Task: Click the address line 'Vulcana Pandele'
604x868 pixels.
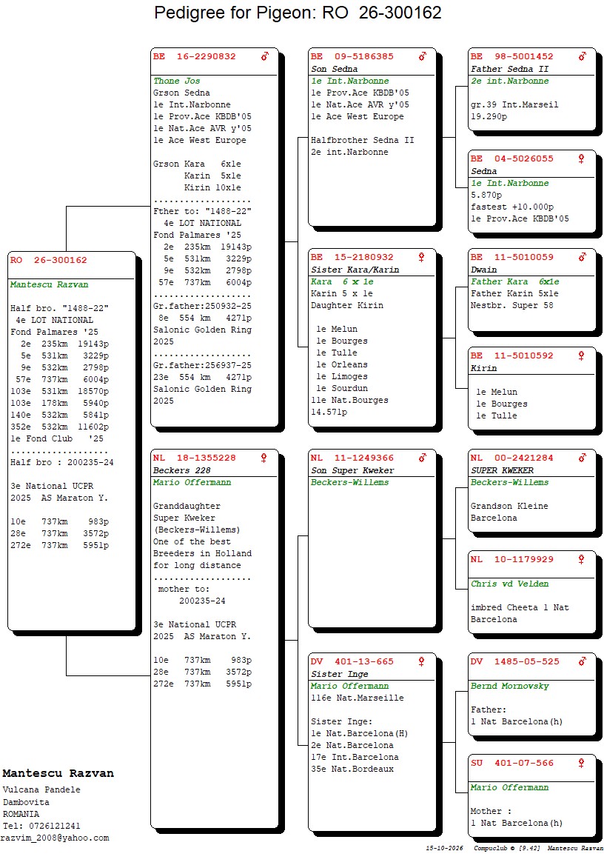Action: coord(41,789)
